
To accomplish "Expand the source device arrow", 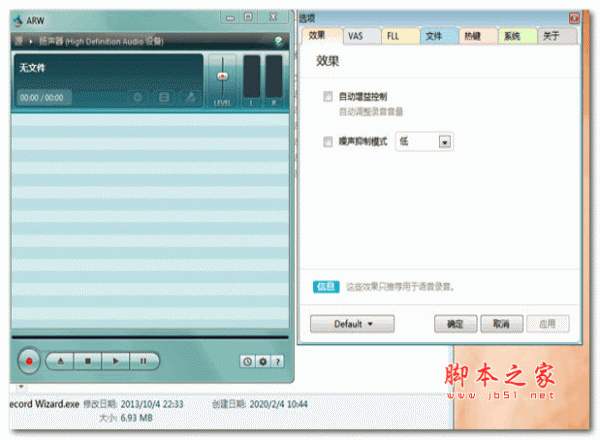I will (x=30, y=41).
